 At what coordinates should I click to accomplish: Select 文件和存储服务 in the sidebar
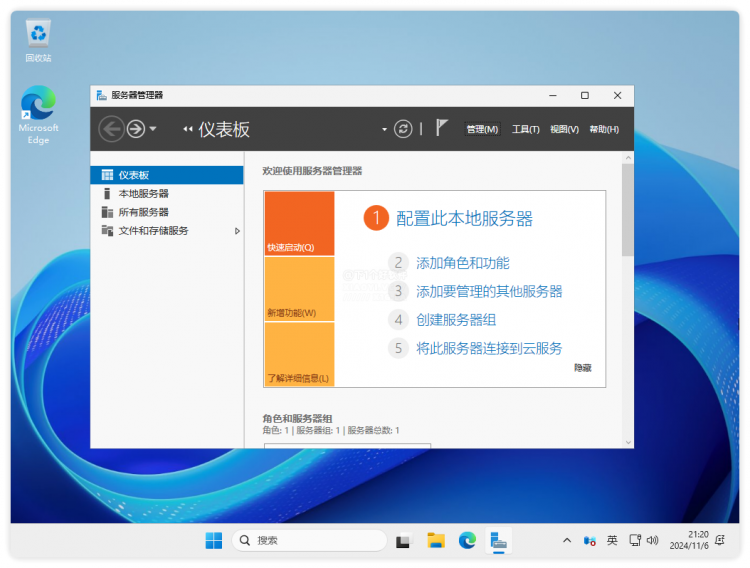(x=167, y=231)
